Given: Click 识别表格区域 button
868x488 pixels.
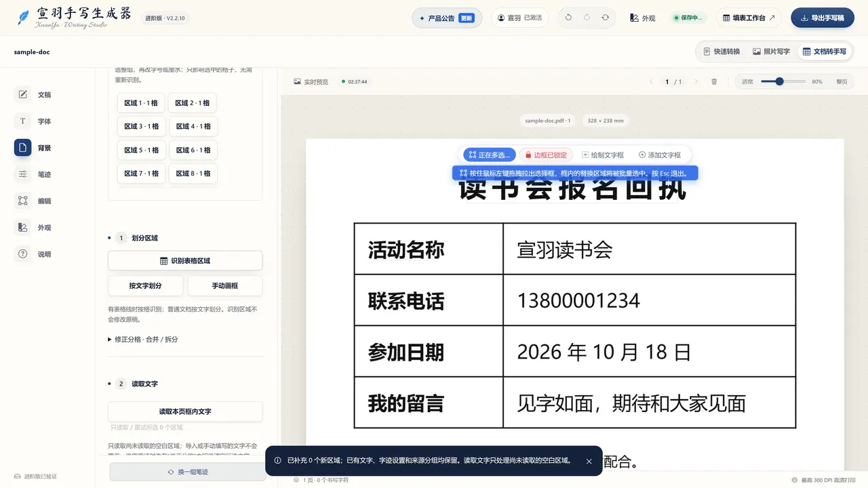Looking at the screenshot, I should [185, 261].
